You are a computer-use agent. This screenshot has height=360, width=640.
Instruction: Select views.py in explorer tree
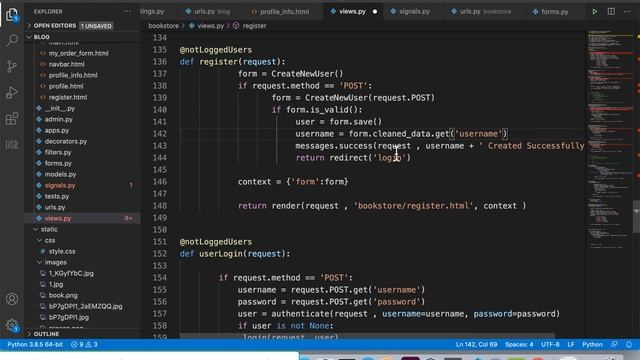coord(58,218)
